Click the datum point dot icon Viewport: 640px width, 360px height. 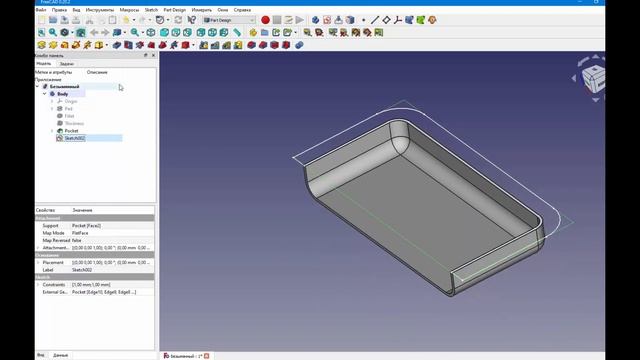click(x=364, y=20)
